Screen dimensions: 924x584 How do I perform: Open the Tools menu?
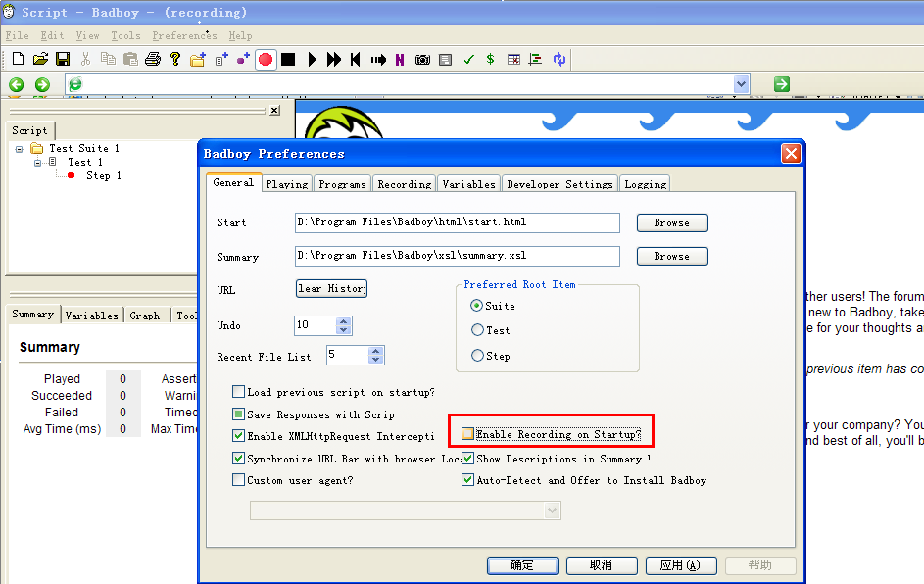click(125, 36)
